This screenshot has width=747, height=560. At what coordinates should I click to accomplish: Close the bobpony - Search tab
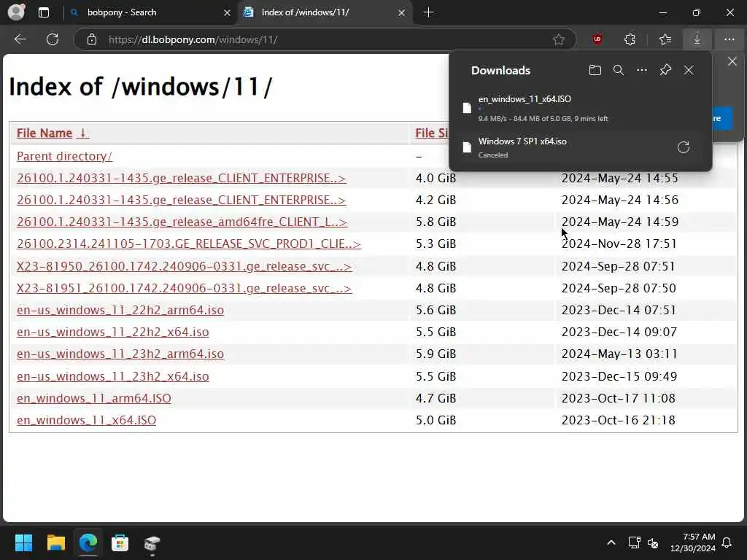228,13
